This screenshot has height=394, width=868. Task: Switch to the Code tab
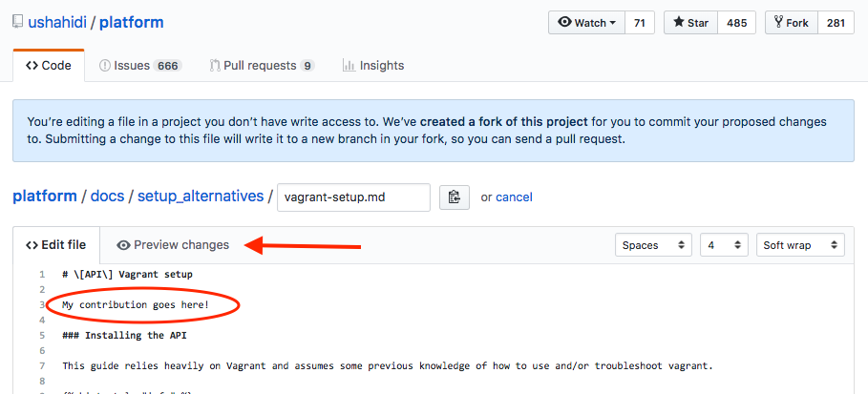[49, 66]
